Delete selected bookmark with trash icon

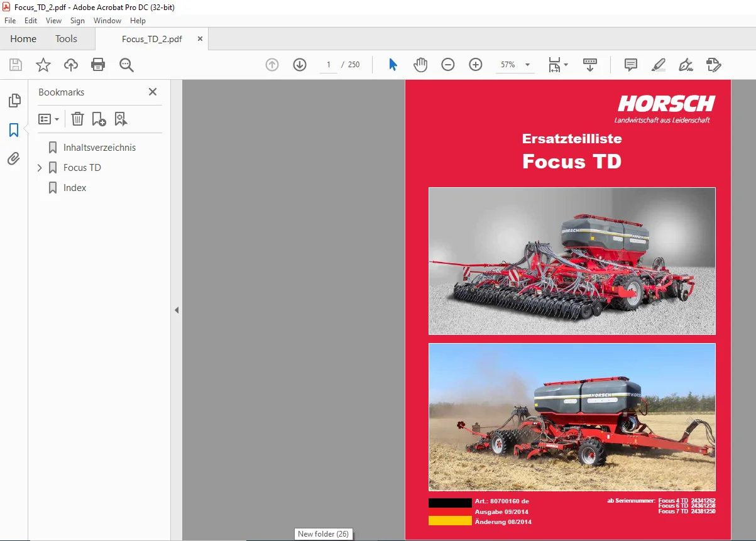pos(77,119)
